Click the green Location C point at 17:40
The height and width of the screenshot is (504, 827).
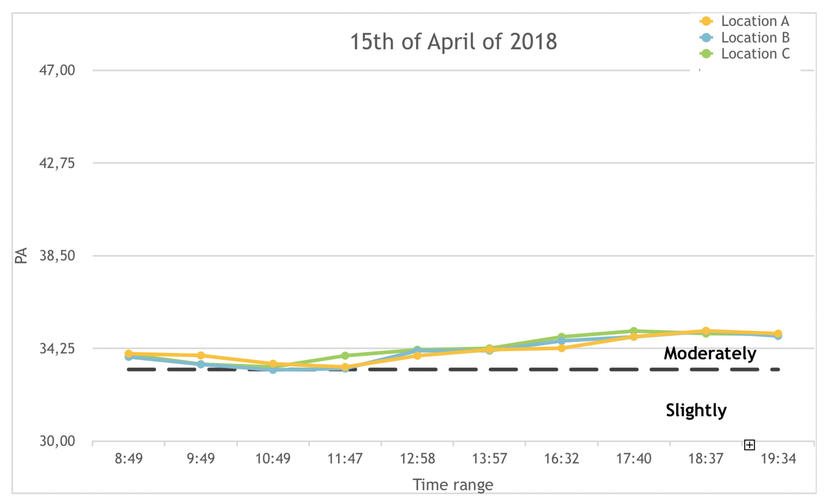(634, 331)
